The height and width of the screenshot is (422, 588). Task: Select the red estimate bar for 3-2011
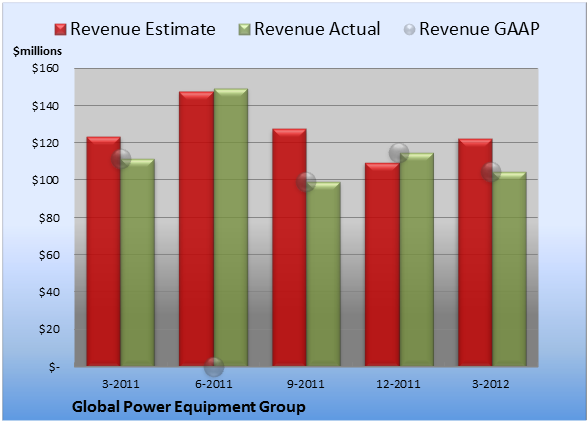104,251
